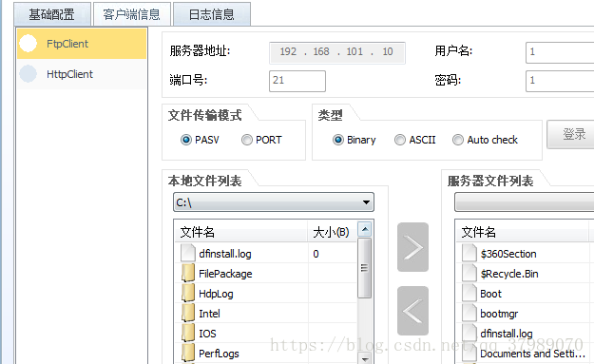Select $360Section server entry name
The width and height of the screenshot is (594, 364).
pyautogui.click(x=508, y=254)
